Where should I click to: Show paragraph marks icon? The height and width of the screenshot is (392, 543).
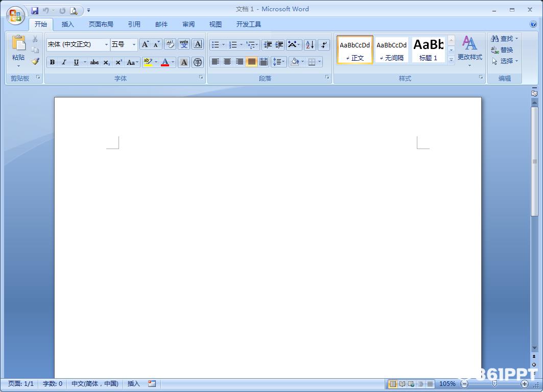coord(324,44)
